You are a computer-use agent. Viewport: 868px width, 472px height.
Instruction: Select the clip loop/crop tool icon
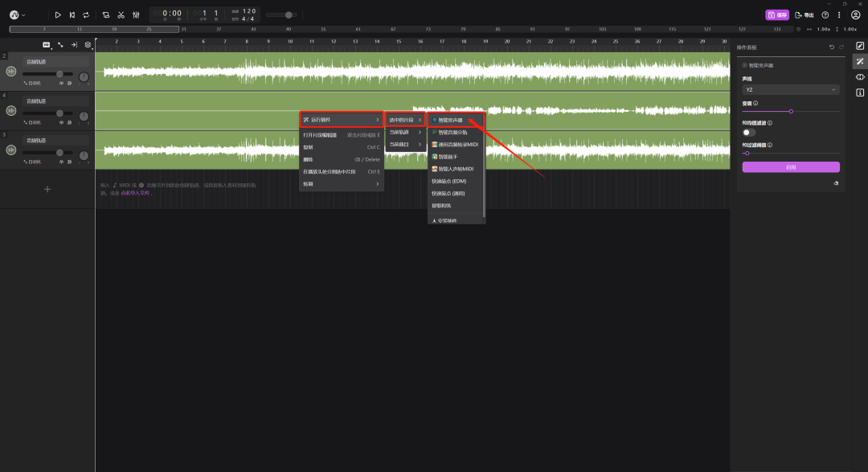coord(106,15)
